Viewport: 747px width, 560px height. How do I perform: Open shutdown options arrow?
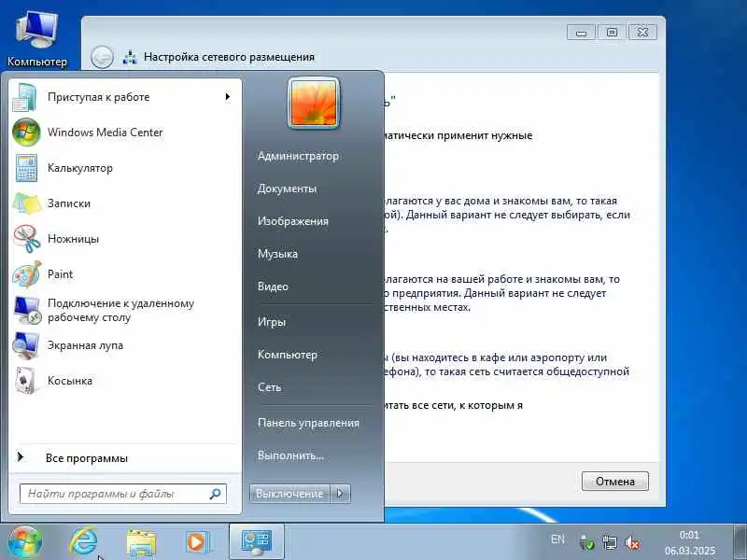[x=340, y=494]
